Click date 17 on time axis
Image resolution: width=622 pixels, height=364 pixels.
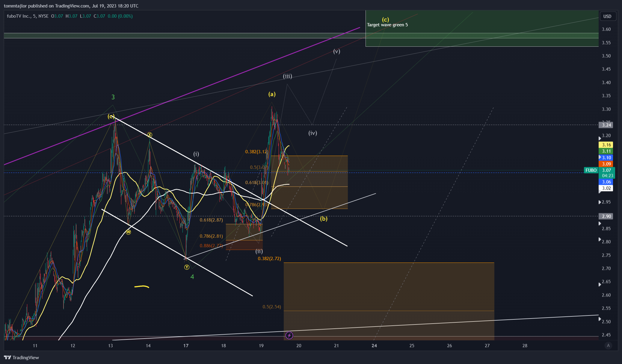pos(186,345)
